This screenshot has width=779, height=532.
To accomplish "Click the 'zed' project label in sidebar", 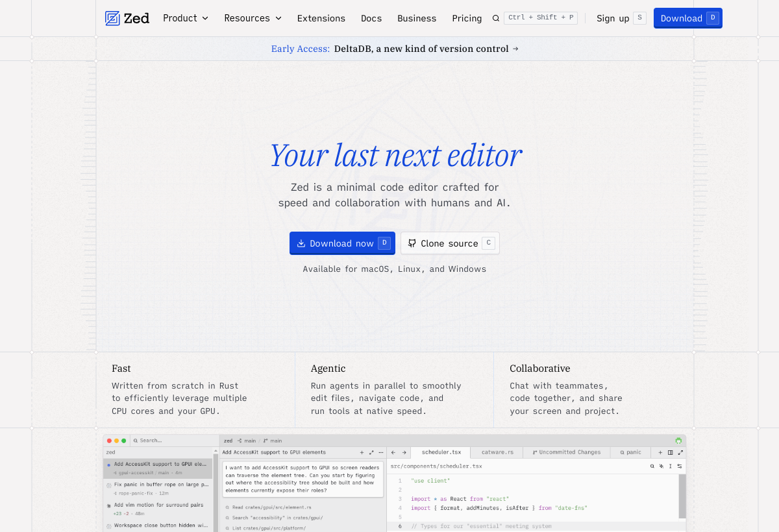I will 111,452.
